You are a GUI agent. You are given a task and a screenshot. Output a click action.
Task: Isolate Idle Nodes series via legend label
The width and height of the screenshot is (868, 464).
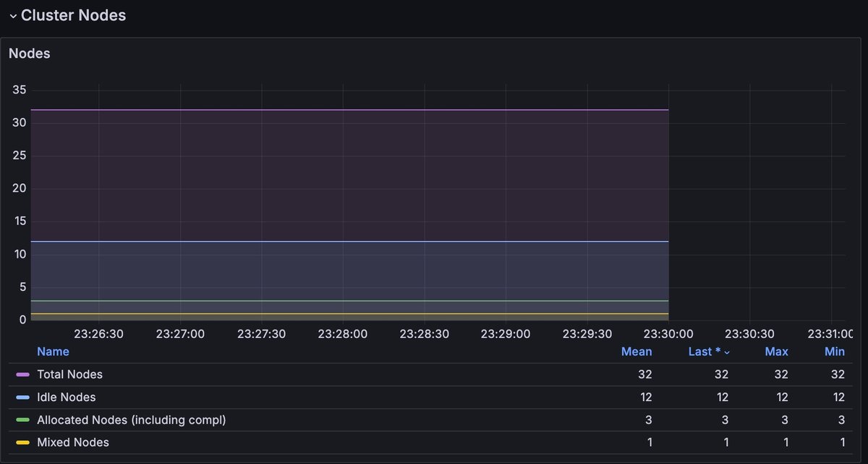click(66, 397)
